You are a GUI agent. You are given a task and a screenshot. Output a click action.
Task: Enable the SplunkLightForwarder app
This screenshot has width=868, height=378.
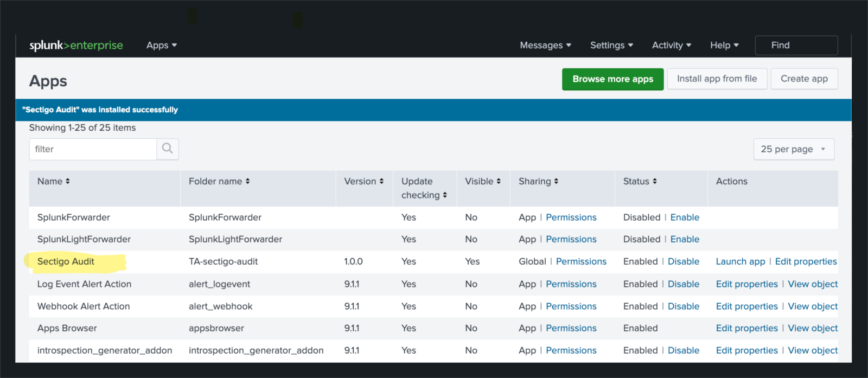coord(685,239)
